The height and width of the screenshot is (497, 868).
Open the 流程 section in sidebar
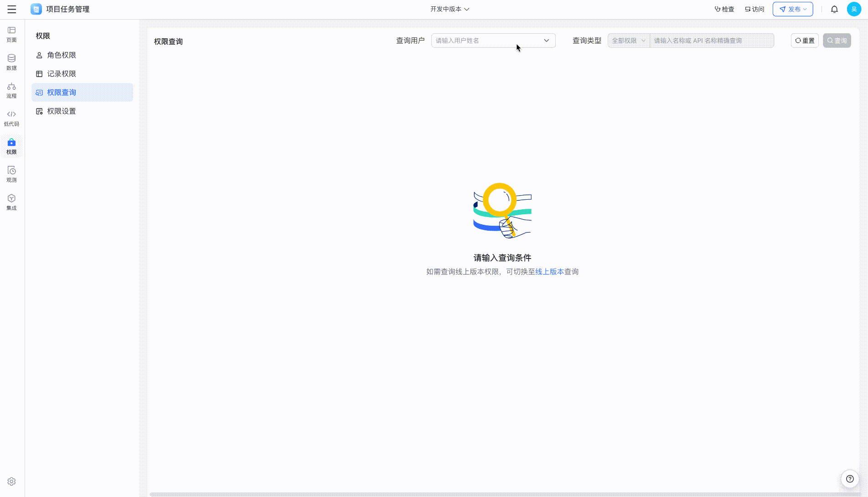(x=11, y=90)
